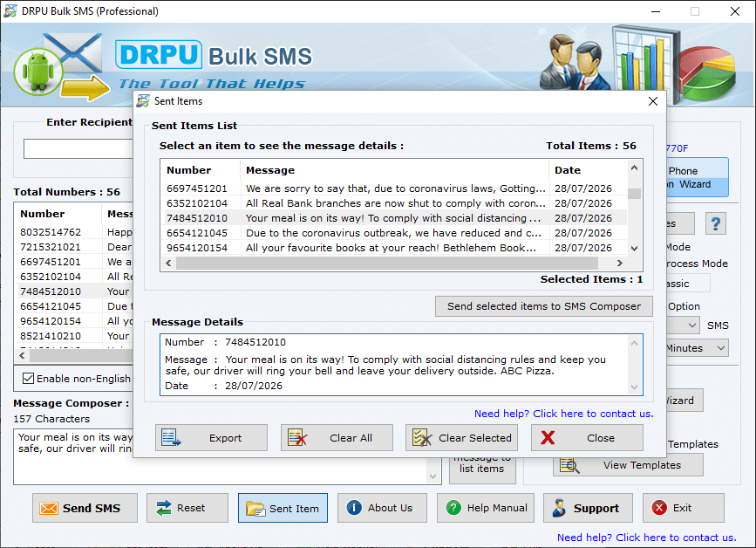Click the Clear Selected button
756x548 pixels.
tap(461, 438)
